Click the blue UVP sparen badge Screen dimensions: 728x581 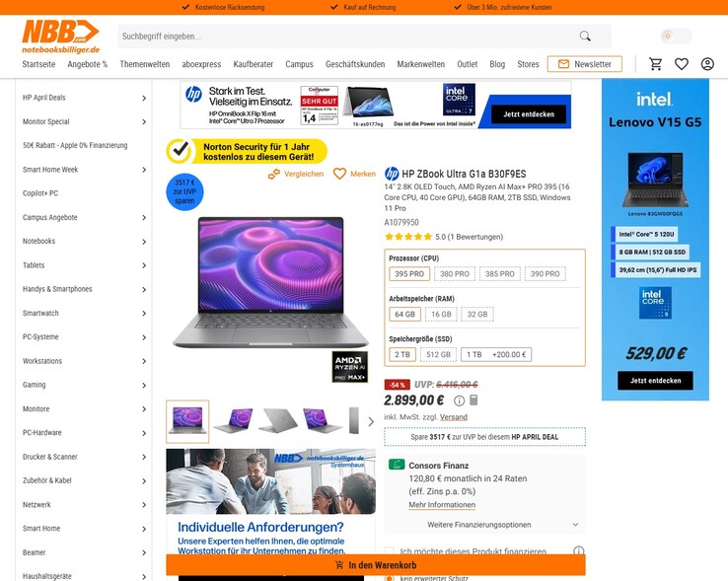[x=184, y=191]
